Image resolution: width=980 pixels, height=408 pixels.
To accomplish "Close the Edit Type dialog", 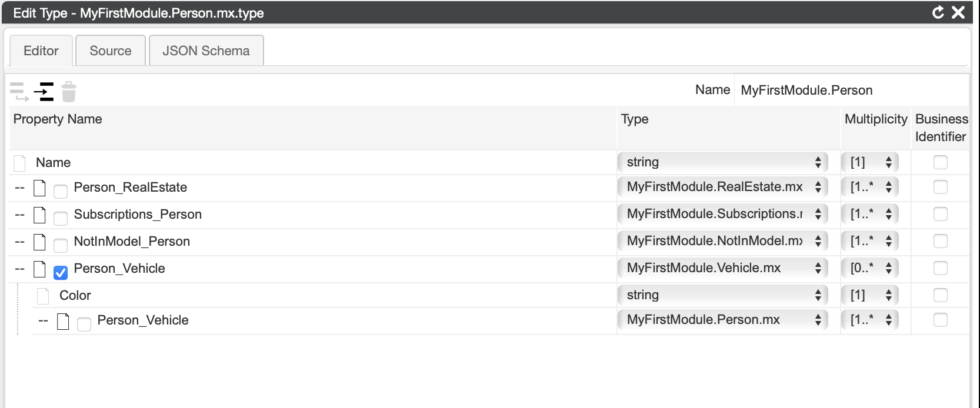I will 958,12.
